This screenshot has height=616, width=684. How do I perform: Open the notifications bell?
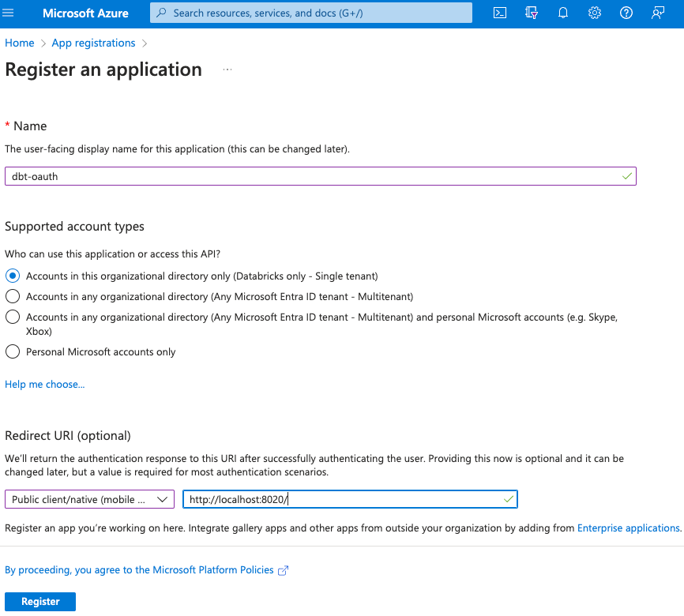(x=563, y=13)
